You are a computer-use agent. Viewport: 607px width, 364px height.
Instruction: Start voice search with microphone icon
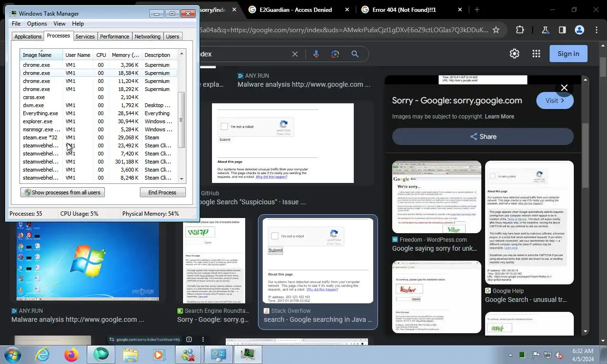tap(316, 54)
